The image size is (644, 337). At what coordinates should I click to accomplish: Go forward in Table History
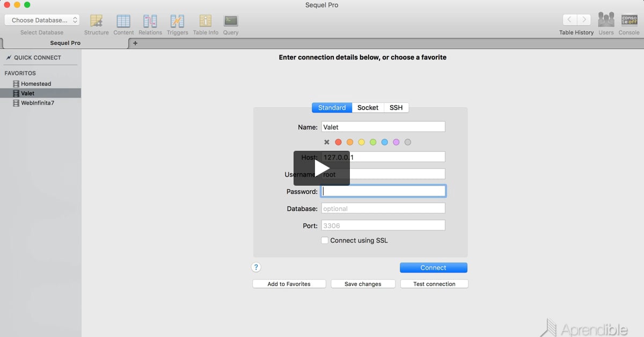click(x=584, y=20)
